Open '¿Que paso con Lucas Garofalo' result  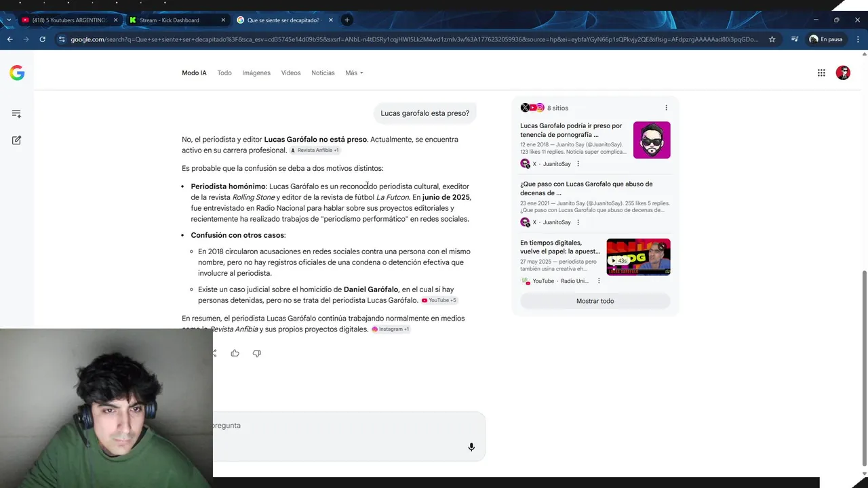pyautogui.click(x=587, y=188)
